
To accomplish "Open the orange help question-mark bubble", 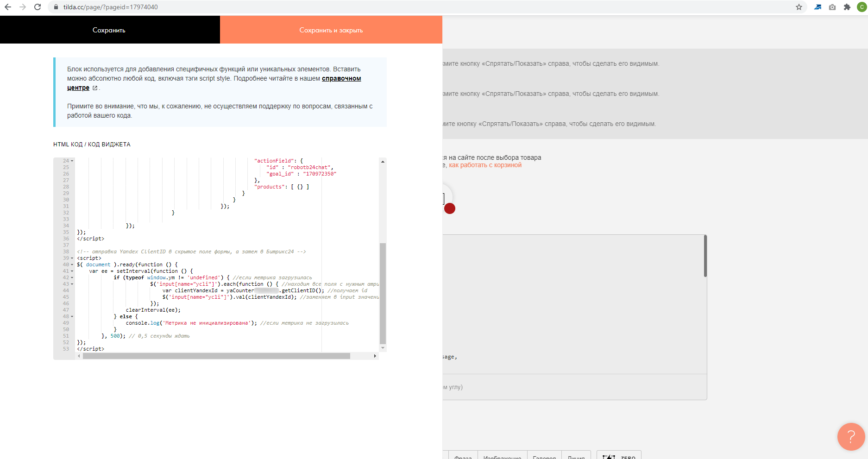I will 851,436.
